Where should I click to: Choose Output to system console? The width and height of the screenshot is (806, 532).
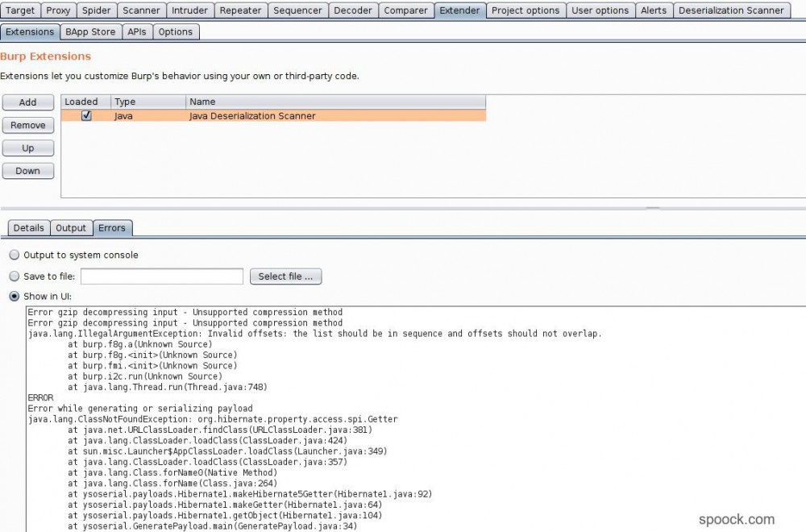pos(15,255)
